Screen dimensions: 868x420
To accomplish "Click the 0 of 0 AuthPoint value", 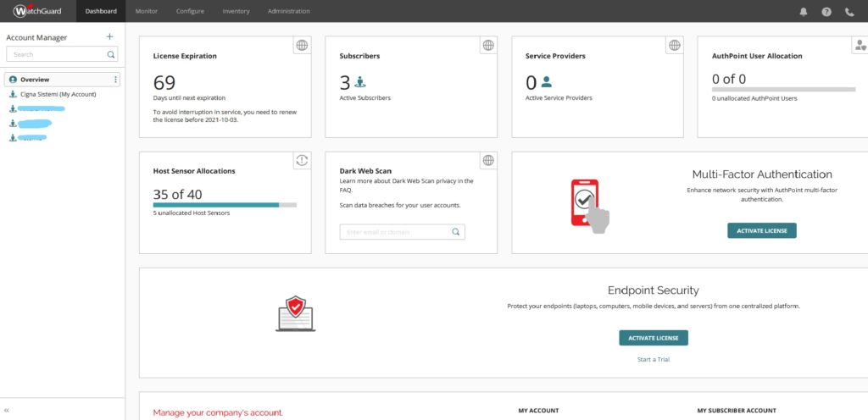I will (729, 79).
